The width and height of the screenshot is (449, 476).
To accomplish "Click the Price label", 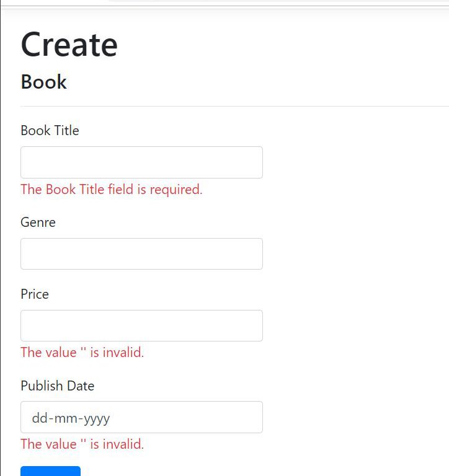I will [x=35, y=294].
